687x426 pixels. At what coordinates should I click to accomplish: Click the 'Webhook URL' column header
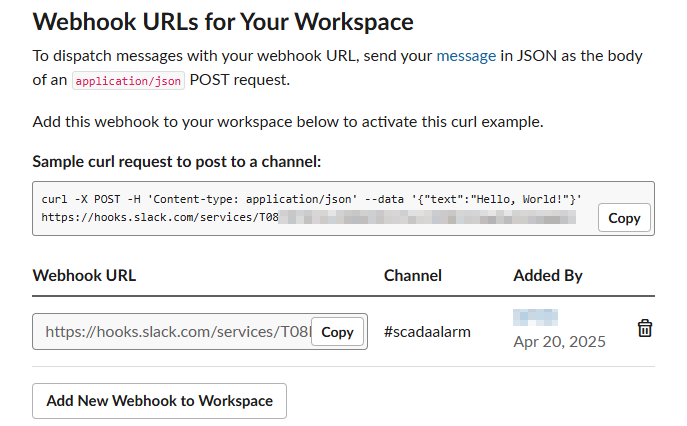84,275
